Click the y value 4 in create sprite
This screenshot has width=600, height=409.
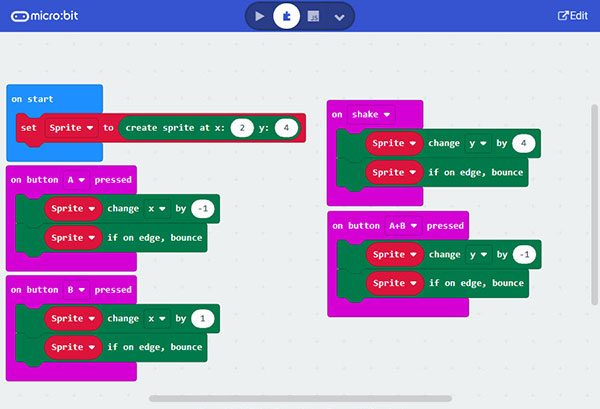(286, 128)
